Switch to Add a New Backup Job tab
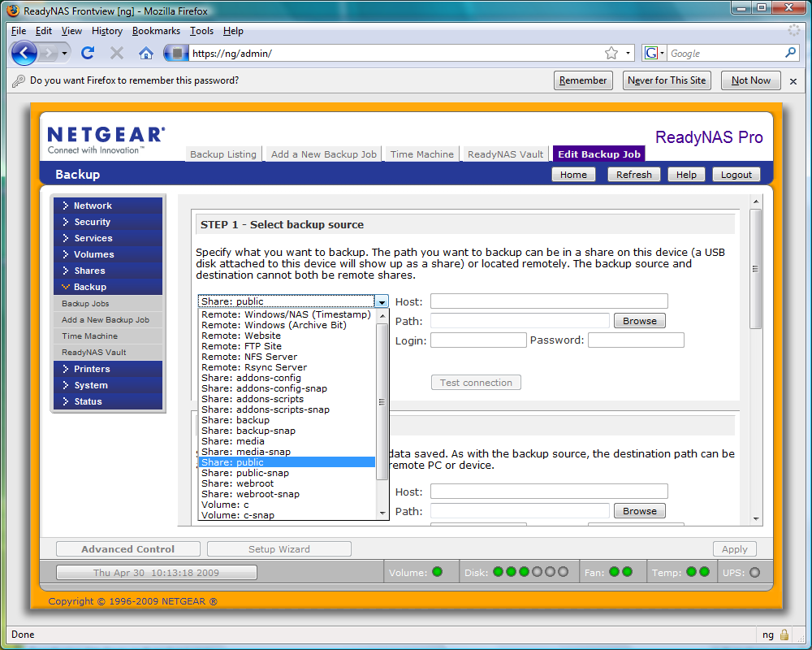Image resolution: width=812 pixels, height=650 pixels. tap(324, 154)
